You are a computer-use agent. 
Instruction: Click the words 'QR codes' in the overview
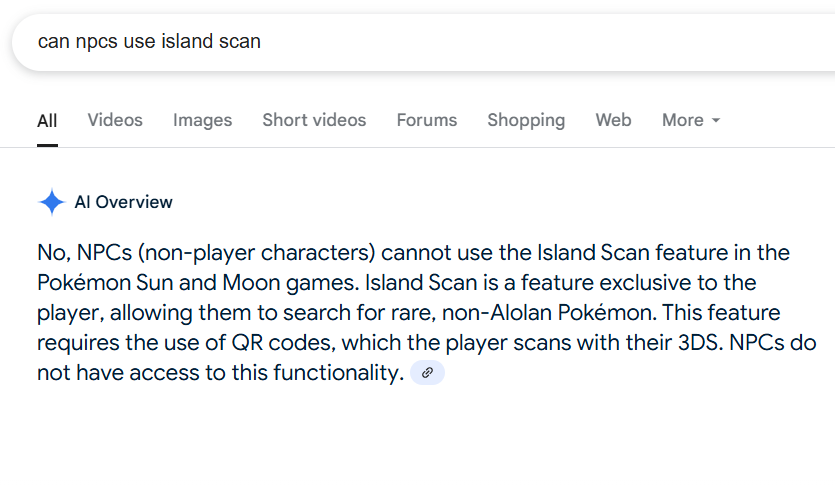coord(283,343)
